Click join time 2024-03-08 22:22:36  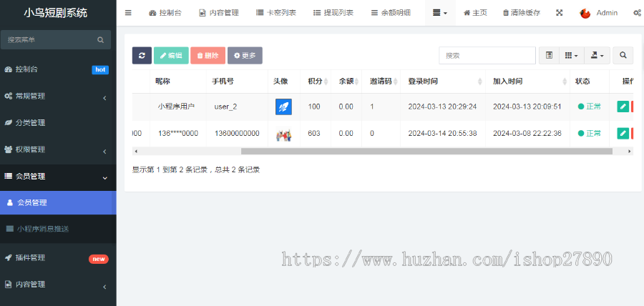(527, 133)
